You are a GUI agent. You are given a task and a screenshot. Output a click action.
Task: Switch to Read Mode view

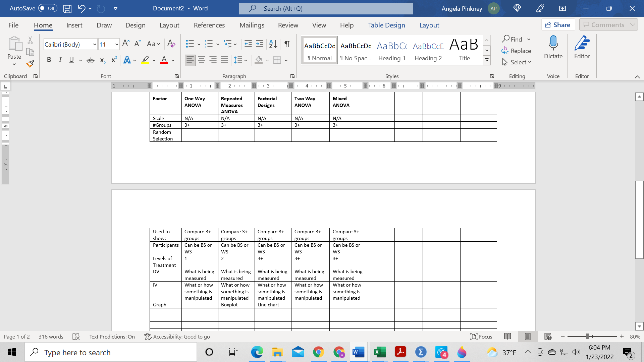(507, 337)
